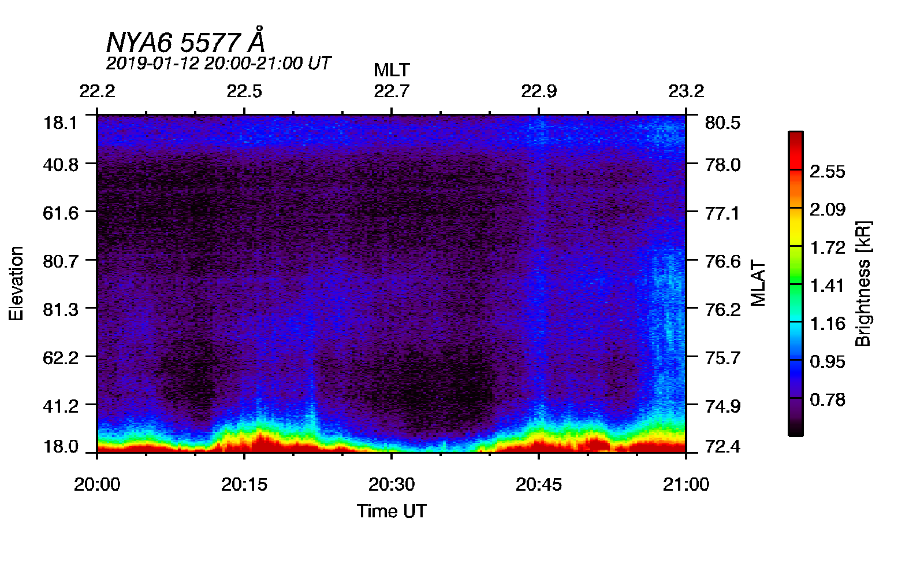Click the MLT tick label '22.5'
The width and height of the screenshot is (924, 578).
click(244, 91)
